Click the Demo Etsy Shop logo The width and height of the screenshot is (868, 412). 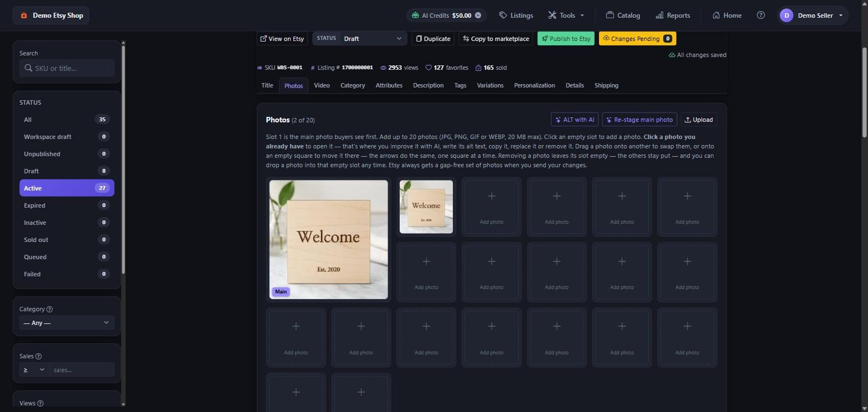(51, 16)
